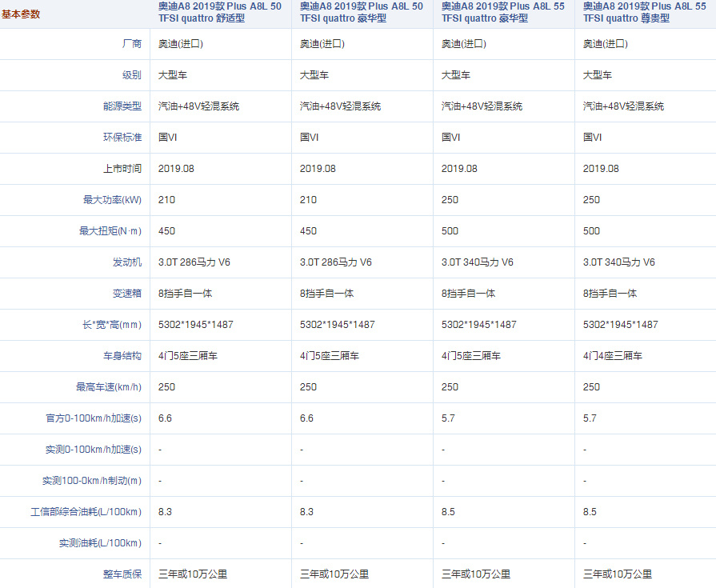Select the 最大扭矩(N·m) row label
The width and height of the screenshot is (716, 588).
point(110,231)
